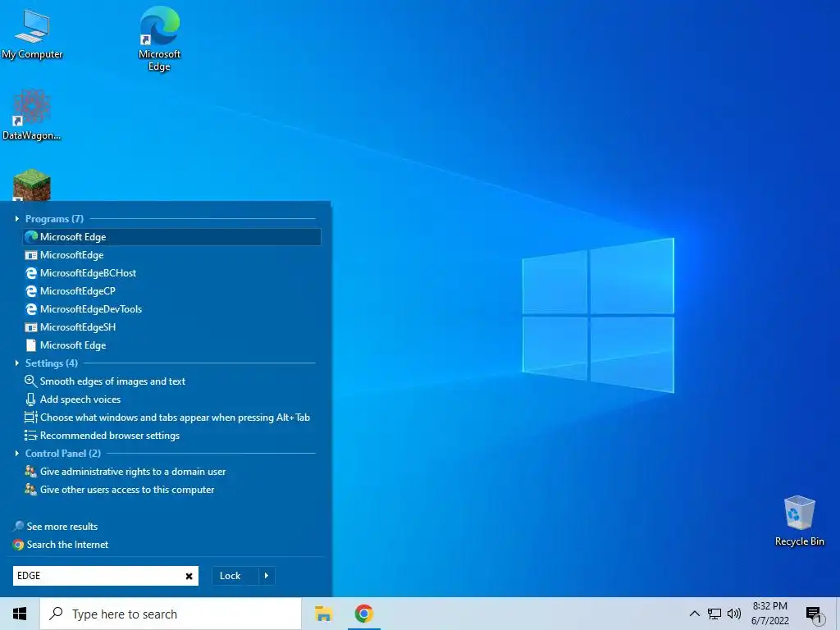Click the users icon for administrative rights

31,472
